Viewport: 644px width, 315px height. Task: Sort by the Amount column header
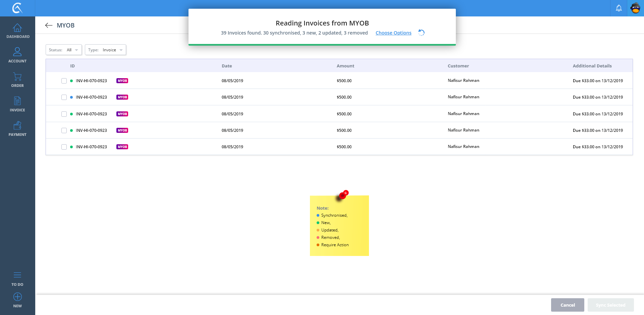click(345, 66)
